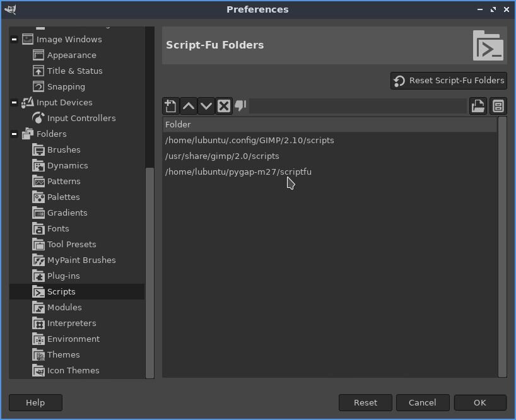The height and width of the screenshot is (420, 516).
Task: Select /usr/share/gimp/2.0/scripts row
Action: coord(329,156)
